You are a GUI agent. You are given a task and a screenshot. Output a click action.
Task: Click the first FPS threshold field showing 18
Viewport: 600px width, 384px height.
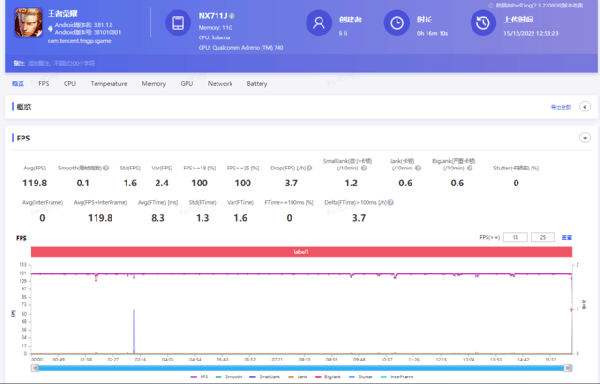515,238
